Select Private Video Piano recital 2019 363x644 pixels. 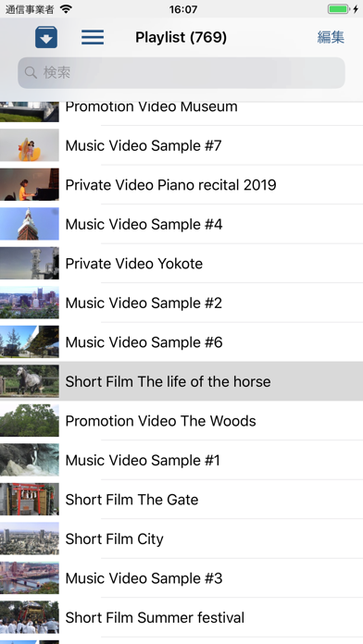[x=181, y=185]
